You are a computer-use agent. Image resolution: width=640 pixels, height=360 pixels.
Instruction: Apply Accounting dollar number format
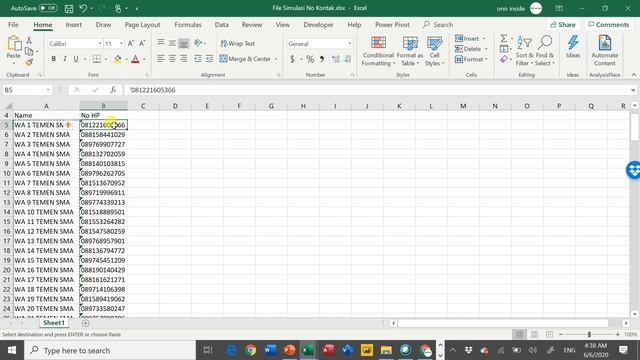(x=292, y=59)
